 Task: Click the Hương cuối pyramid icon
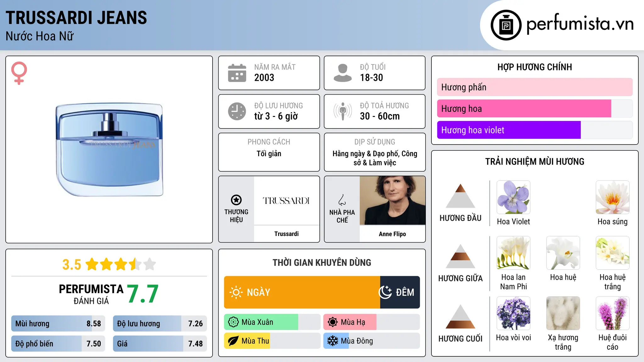[460, 316]
